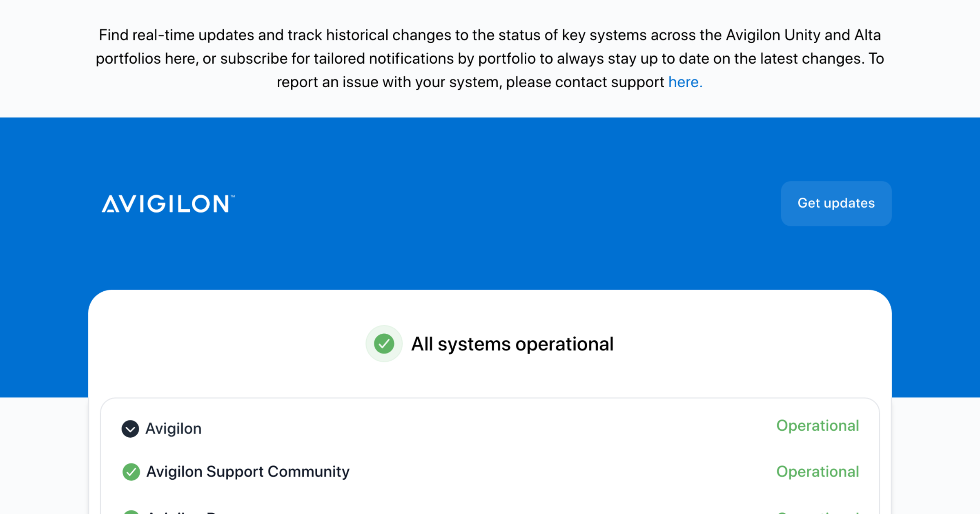Follow the 'here.' contact support link

[685, 82]
